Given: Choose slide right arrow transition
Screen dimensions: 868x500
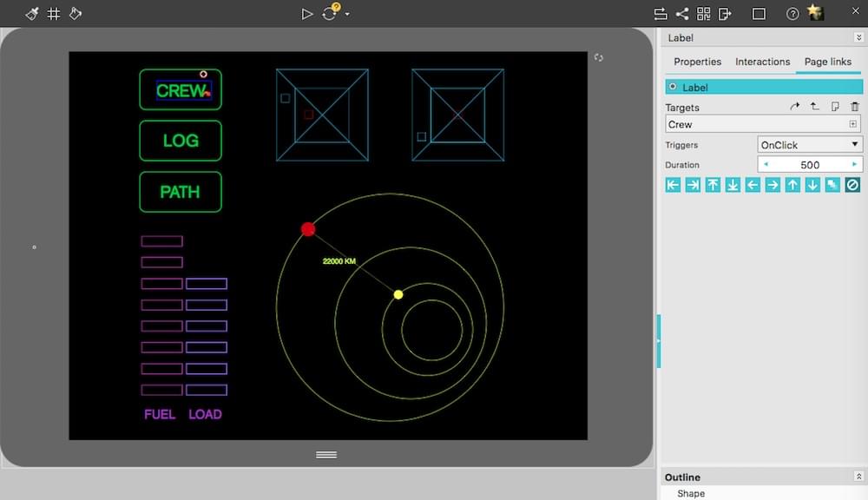Looking at the screenshot, I should pos(773,185).
